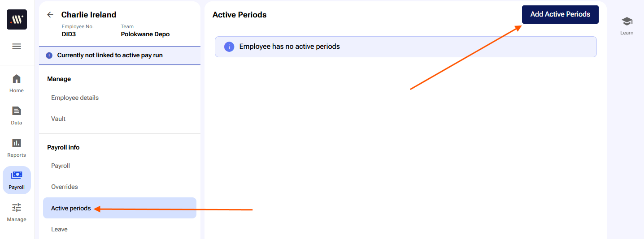The image size is (644, 239).
Task: Open the Overrides menu item
Action: (65, 187)
